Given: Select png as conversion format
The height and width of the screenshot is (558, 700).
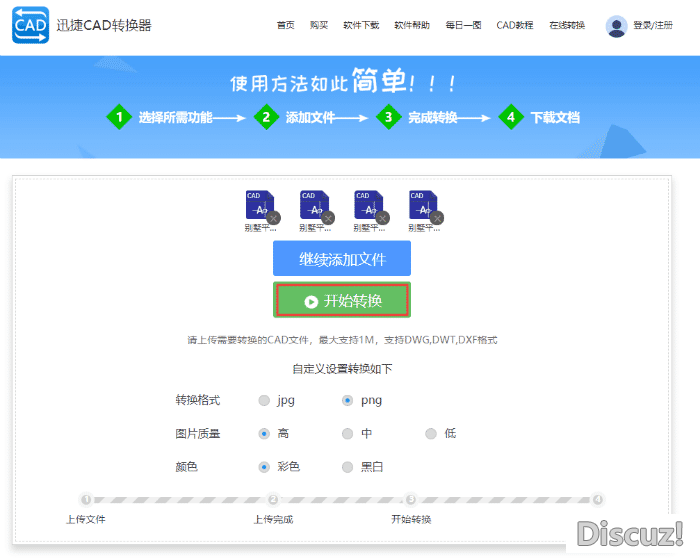Looking at the screenshot, I should click(347, 400).
